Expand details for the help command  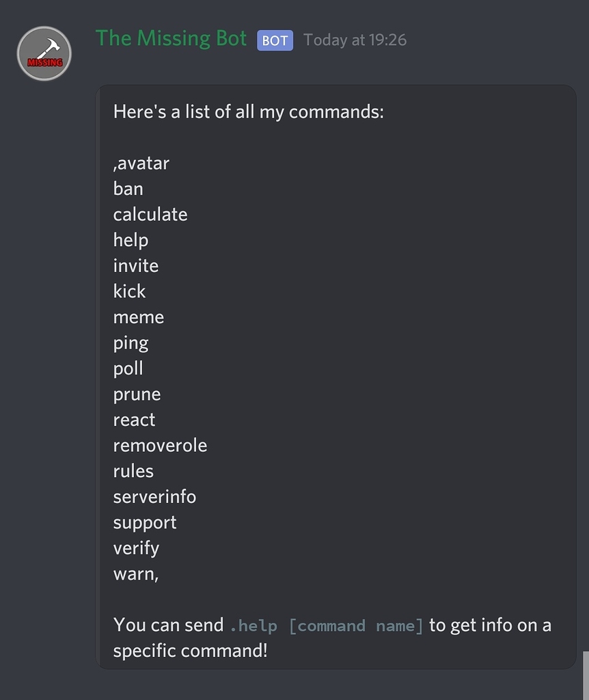[130, 240]
